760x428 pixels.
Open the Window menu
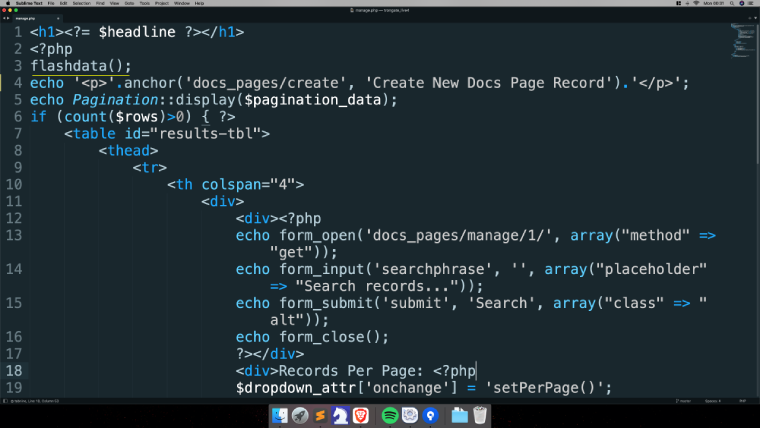point(182,3)
